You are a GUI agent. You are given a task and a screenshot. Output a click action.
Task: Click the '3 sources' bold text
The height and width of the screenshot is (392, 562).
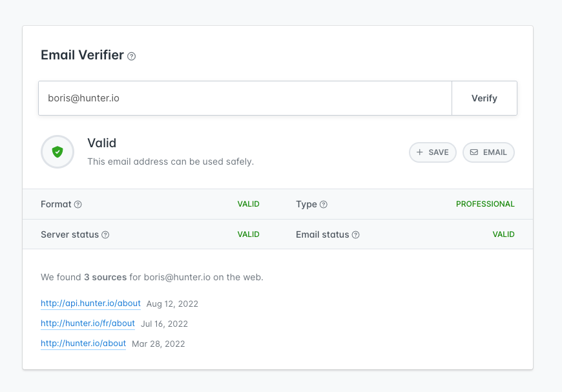click(x=105, y=277)
